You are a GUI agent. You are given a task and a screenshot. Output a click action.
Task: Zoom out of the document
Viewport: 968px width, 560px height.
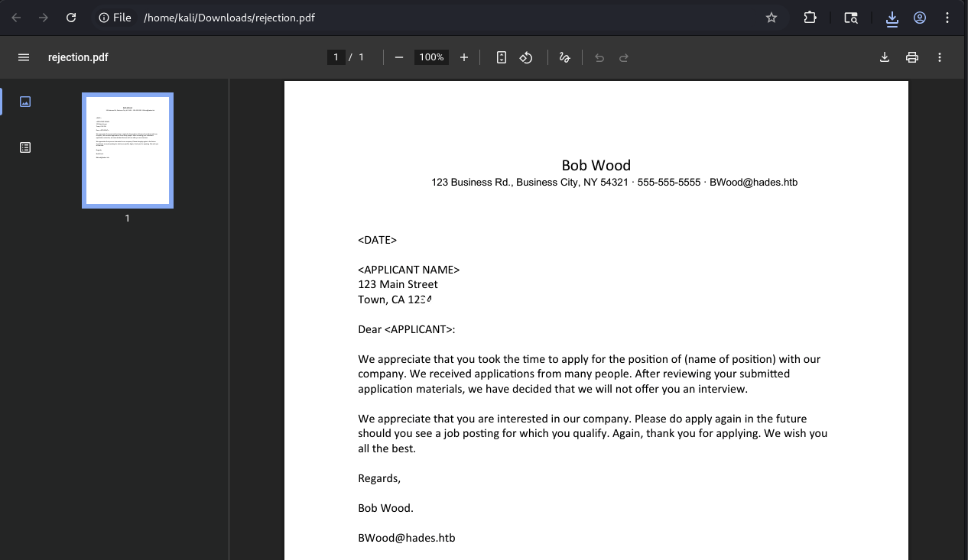pos(398,57)
